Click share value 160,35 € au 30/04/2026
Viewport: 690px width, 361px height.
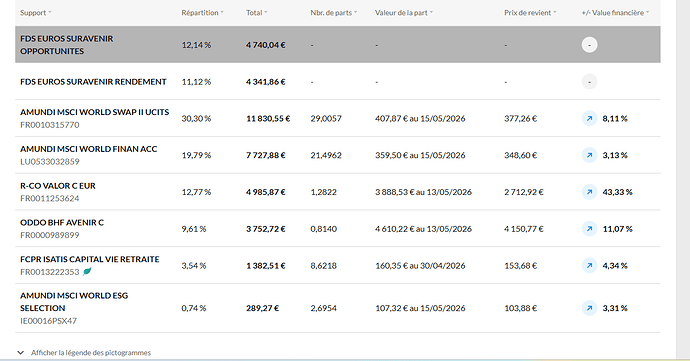(x=420, y=266)
